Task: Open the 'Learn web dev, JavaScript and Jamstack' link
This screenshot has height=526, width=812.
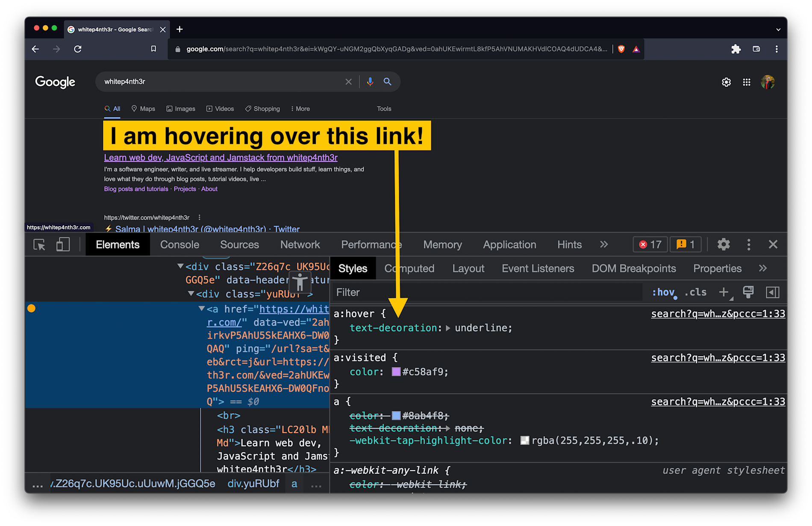Action: (221, 157)
